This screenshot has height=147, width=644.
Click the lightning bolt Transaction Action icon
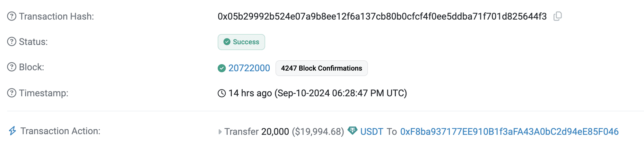[x=12, y=131]
